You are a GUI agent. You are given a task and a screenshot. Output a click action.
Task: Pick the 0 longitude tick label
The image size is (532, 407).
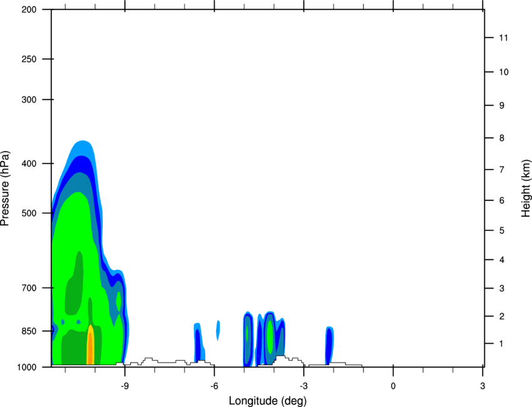393,386
